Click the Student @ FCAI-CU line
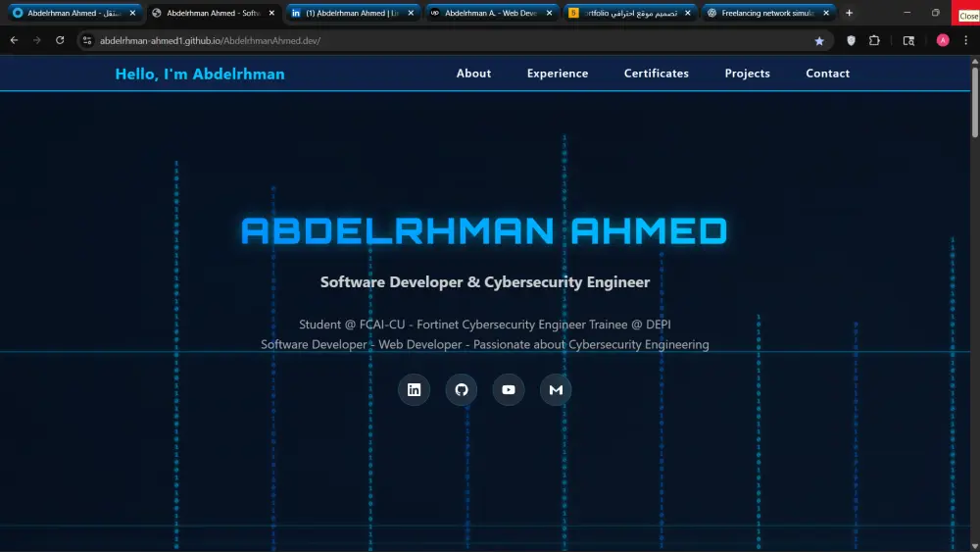Image resolution: width=980 pixels, height=552 pixels. (485, 325)
